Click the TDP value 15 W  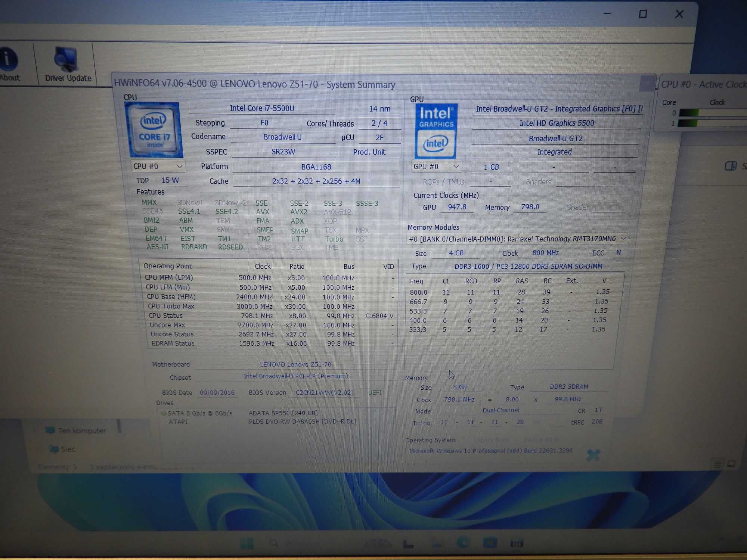click(x=170, y=180)
